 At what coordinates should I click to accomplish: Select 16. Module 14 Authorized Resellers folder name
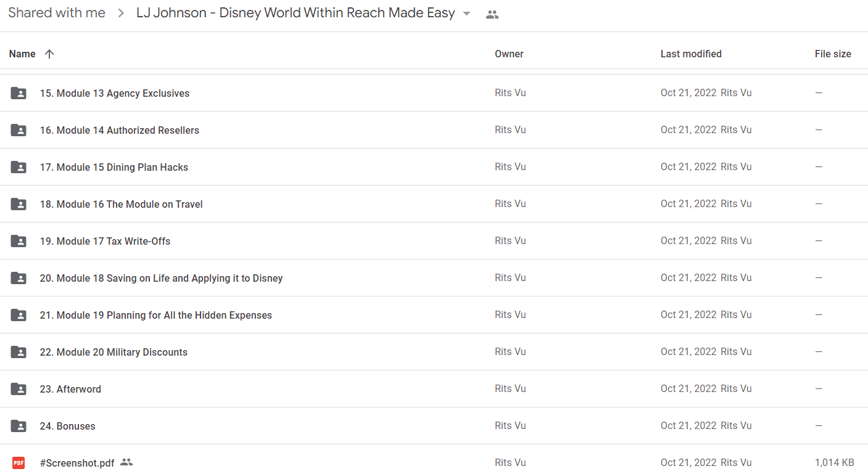120,130
